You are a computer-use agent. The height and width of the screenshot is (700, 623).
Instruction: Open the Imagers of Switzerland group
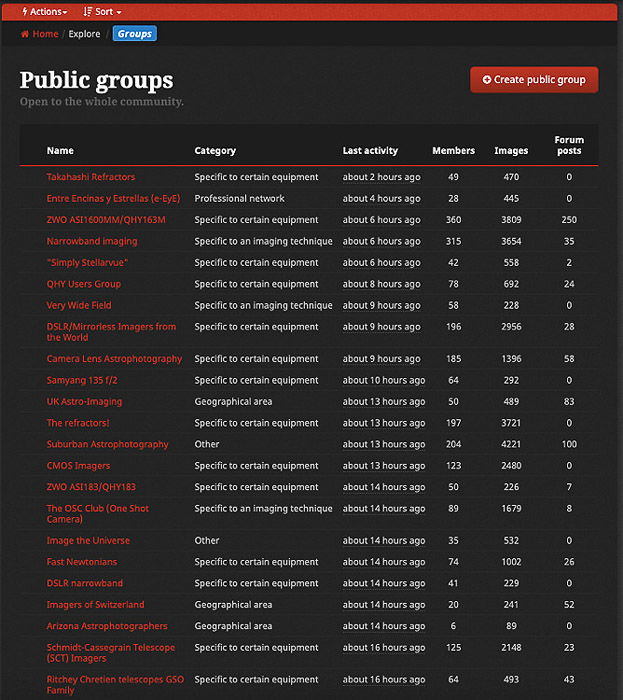95,605
